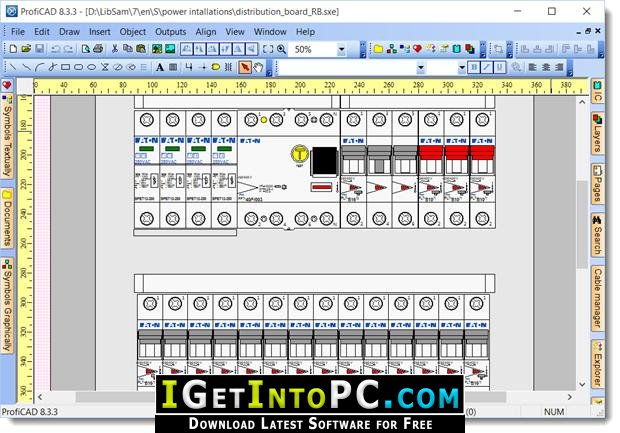Open the Symbols Textually side panel
620x433 pixels.
[x=7, y=136]
